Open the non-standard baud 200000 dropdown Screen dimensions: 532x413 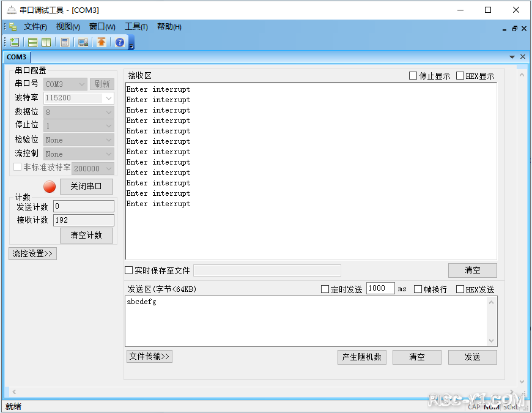pyautogui.click(x=93, y=168)
